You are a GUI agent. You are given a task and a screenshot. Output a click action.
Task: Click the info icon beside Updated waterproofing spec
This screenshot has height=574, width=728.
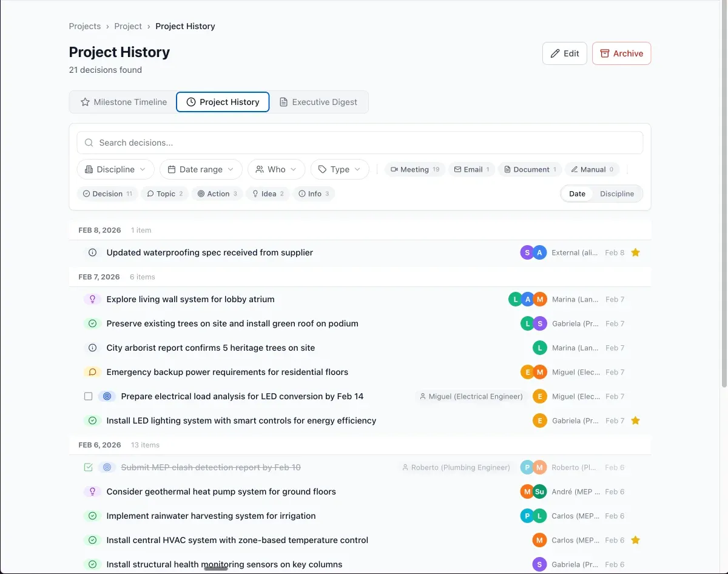[x=93, y=252]
